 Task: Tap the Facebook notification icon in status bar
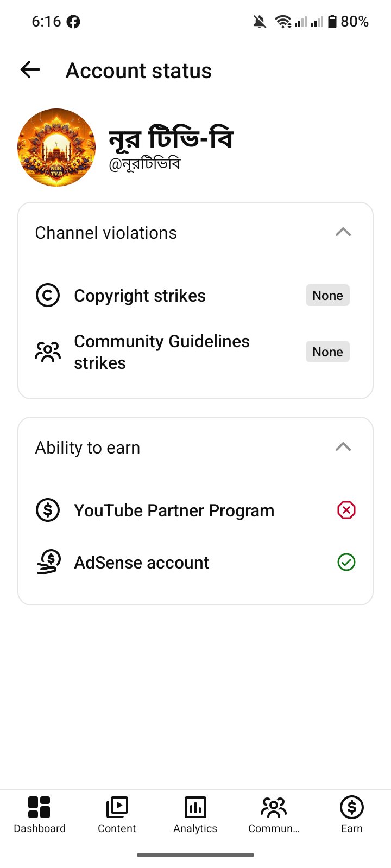click(73, 22)
